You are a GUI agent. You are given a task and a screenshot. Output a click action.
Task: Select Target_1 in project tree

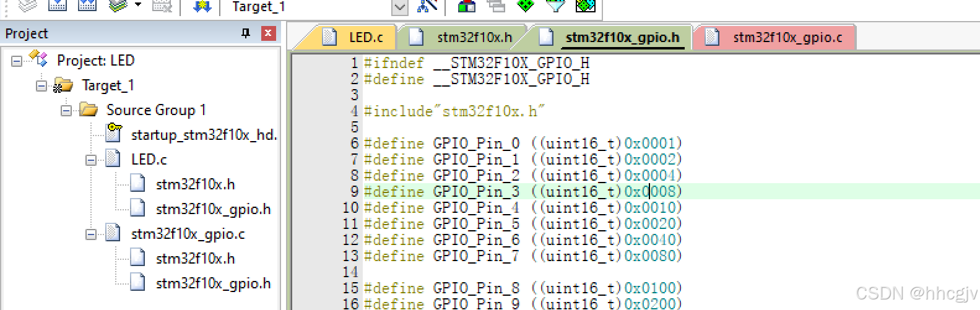(x=108, y=85)
